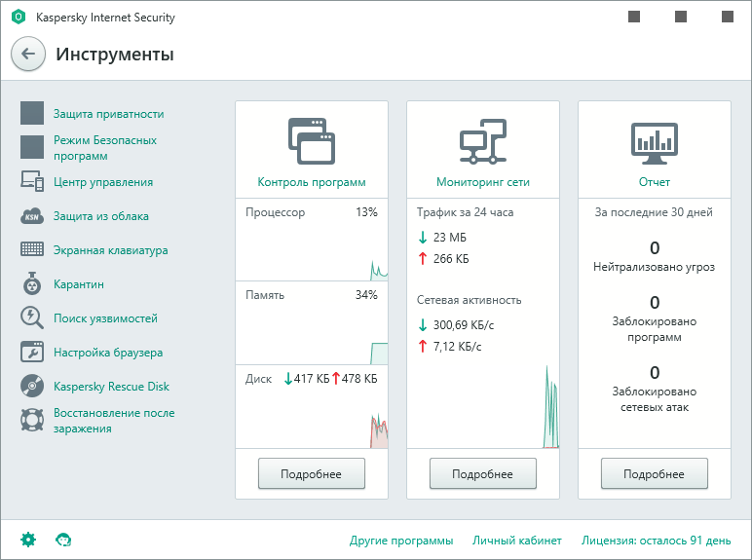Click the Safe Programs Mode square icon
This screenshot has width=752, height=560.
coord(32,147)
